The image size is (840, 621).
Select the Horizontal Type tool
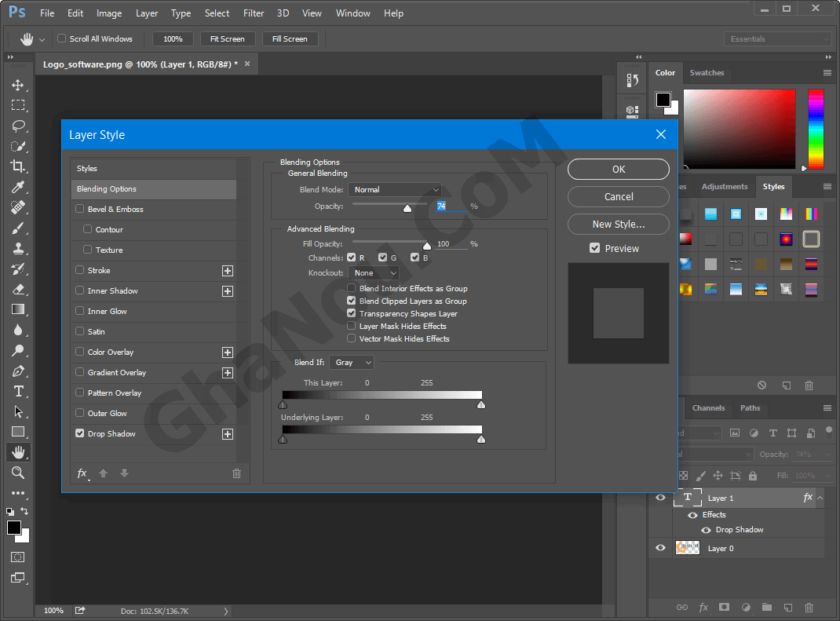(18, 391)
